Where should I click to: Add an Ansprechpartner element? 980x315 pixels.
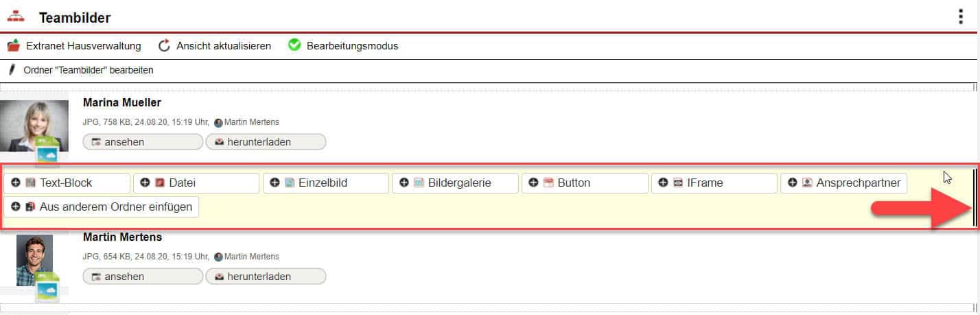(843, 183)
